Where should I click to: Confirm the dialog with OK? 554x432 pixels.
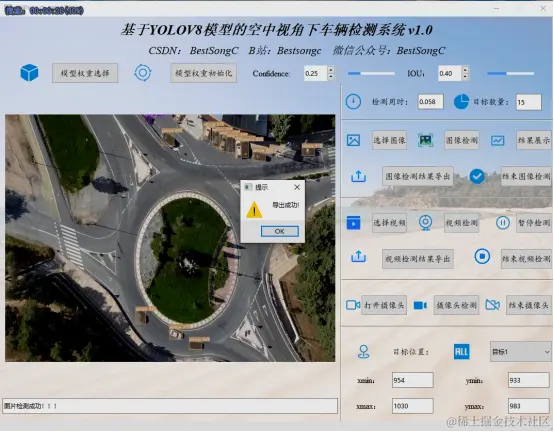point(279,231)
